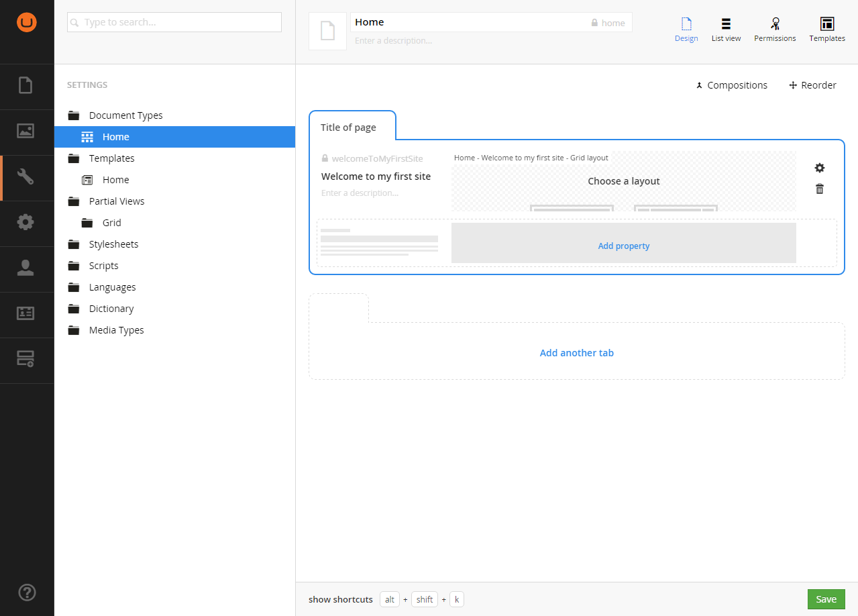Click the Type to search field
The image size is (858, 616).
pyautogui.click(x=174, y=22)
